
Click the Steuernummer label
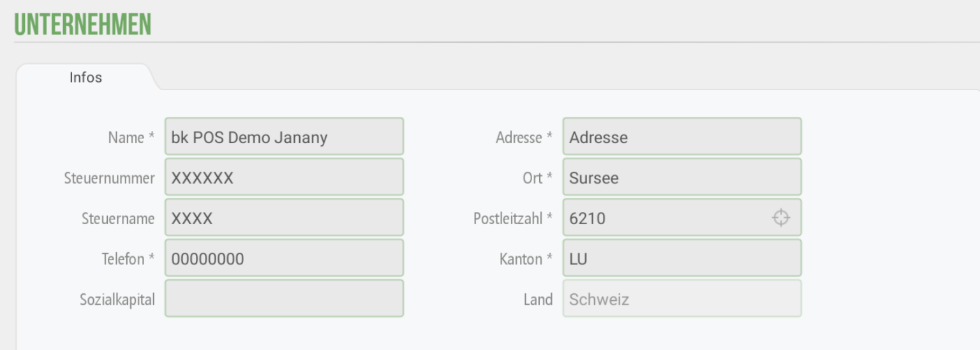click(109, 178)
